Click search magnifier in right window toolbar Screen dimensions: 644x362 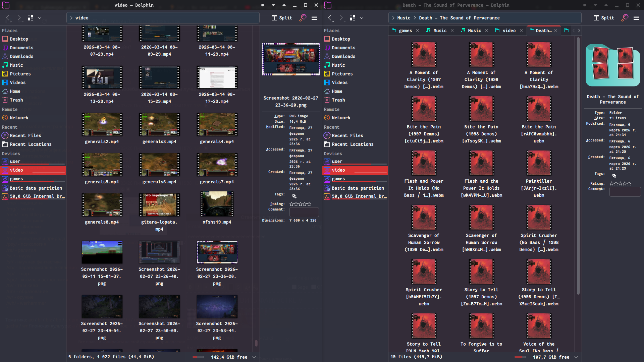[x=625, y=18]
